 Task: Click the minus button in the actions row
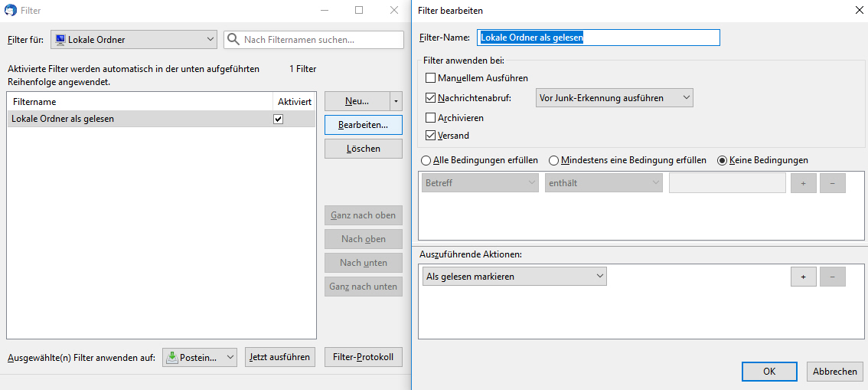point(832,277)
